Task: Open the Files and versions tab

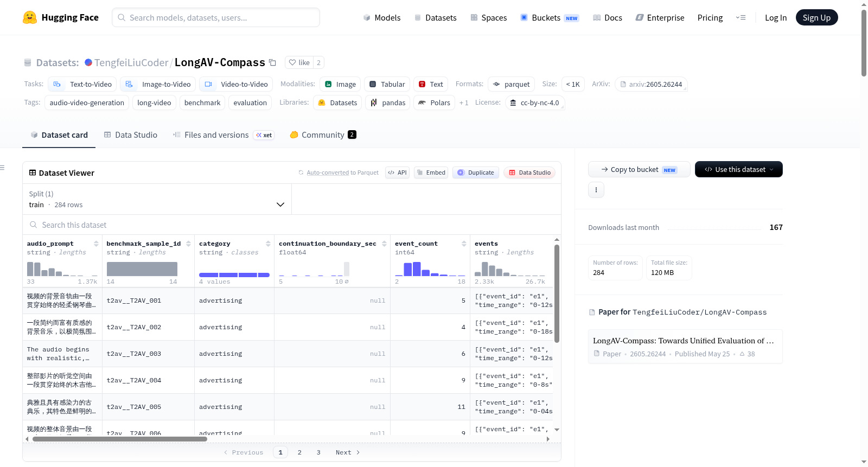Action: pos(223,135)
